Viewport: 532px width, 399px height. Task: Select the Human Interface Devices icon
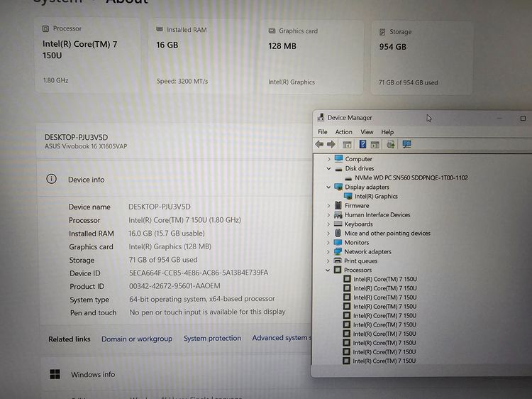coord(338,214)
